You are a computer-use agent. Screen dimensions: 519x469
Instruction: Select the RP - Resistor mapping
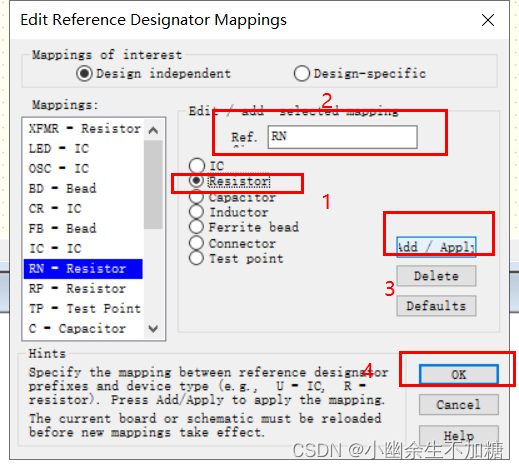pos(83,288)
